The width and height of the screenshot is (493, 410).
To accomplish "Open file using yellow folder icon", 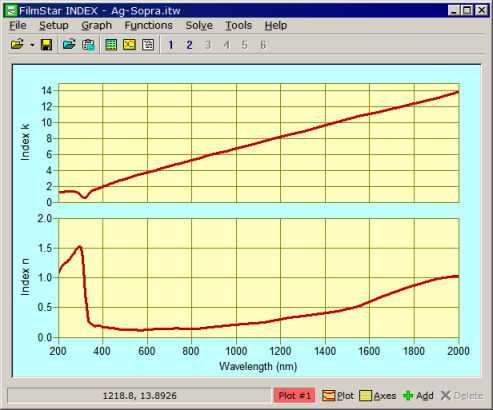I will click(x=17, y=44).
